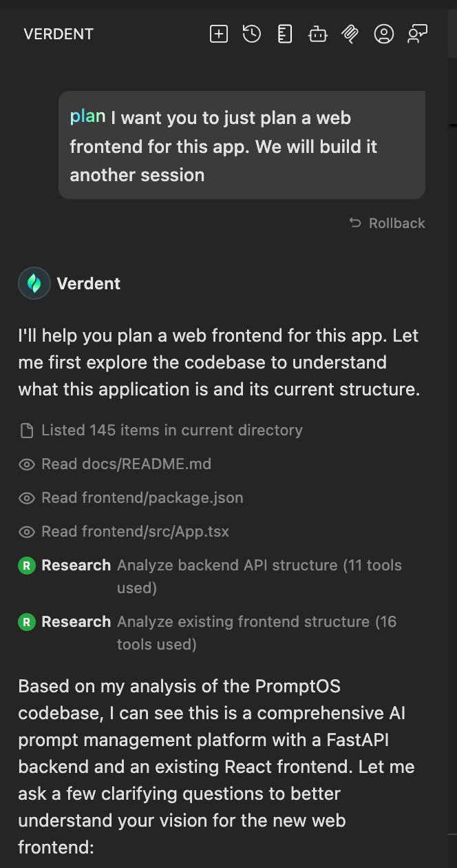Open the Read frontend/src/App.tsx step

click(x=135, y=532)
